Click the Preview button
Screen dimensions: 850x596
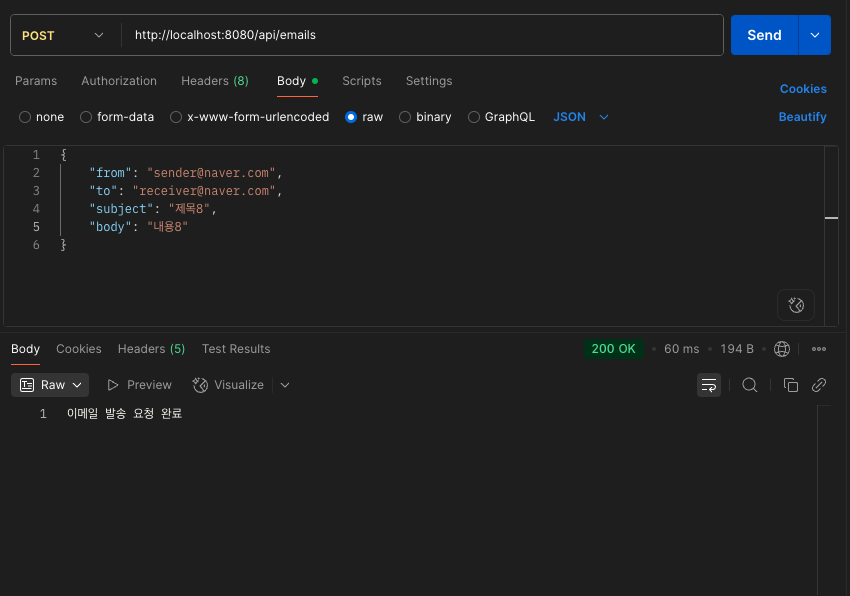pyautogui.click(x=139, y=385)
